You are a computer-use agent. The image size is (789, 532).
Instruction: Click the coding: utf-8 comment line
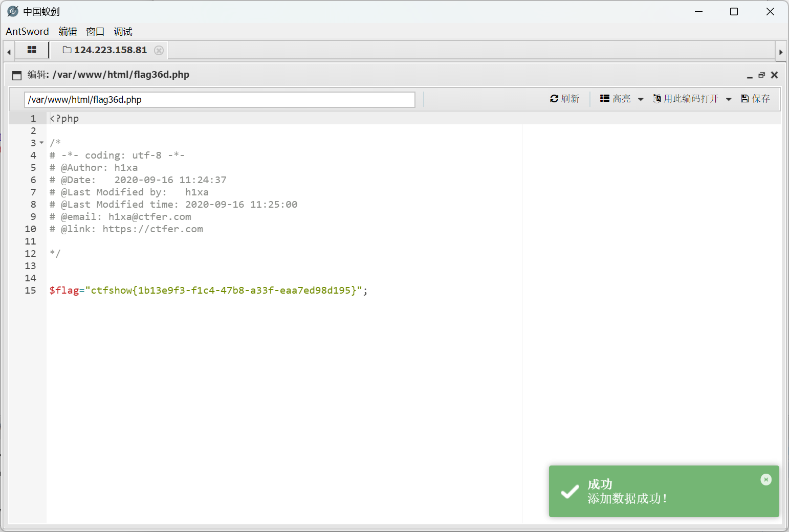[x=117, y=156]
